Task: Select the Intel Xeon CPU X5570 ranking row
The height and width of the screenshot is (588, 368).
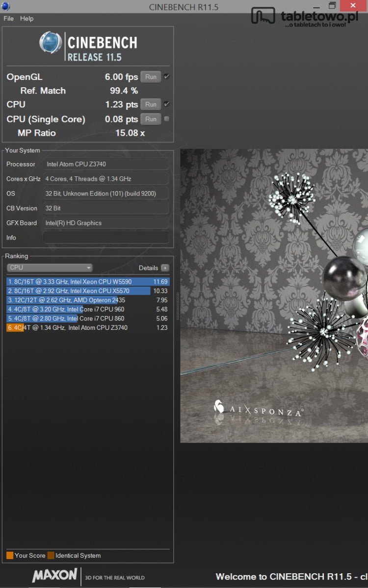Action: (x=88, y=291)
